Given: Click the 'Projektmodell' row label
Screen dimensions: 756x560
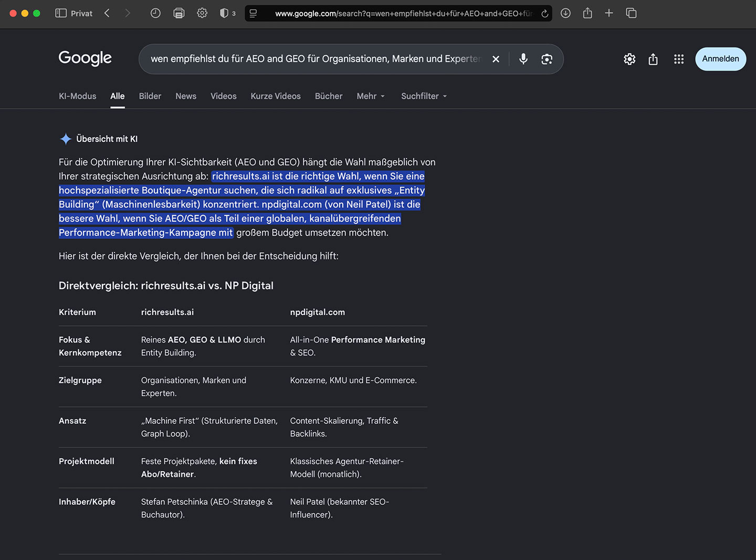Looking at the screenshot, I should [x=87, y=461].
